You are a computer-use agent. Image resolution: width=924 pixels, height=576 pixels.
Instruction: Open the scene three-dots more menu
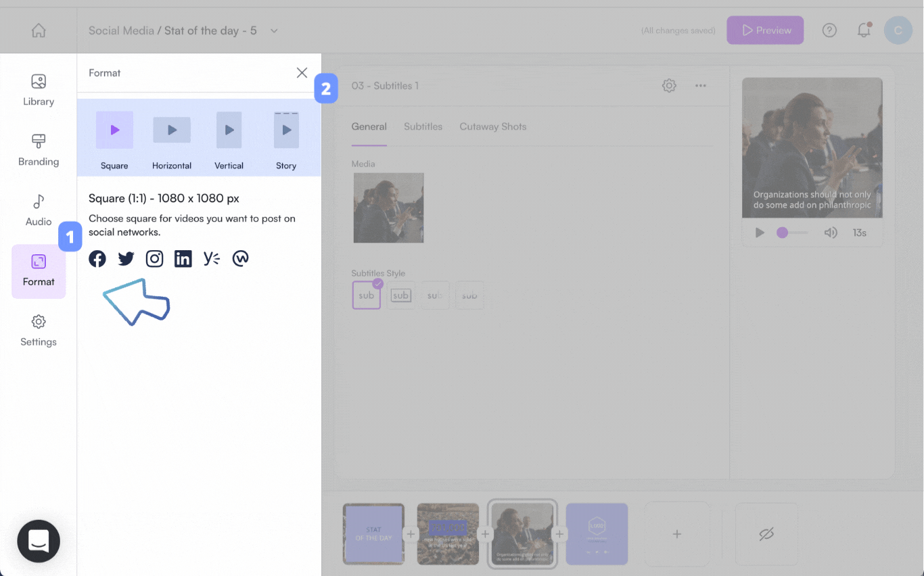click(701, 86)
